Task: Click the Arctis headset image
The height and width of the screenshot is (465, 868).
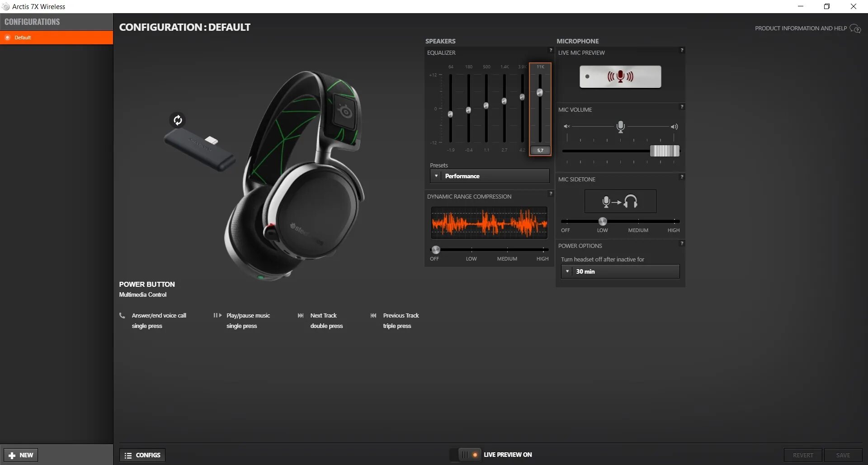Action: 295,176
